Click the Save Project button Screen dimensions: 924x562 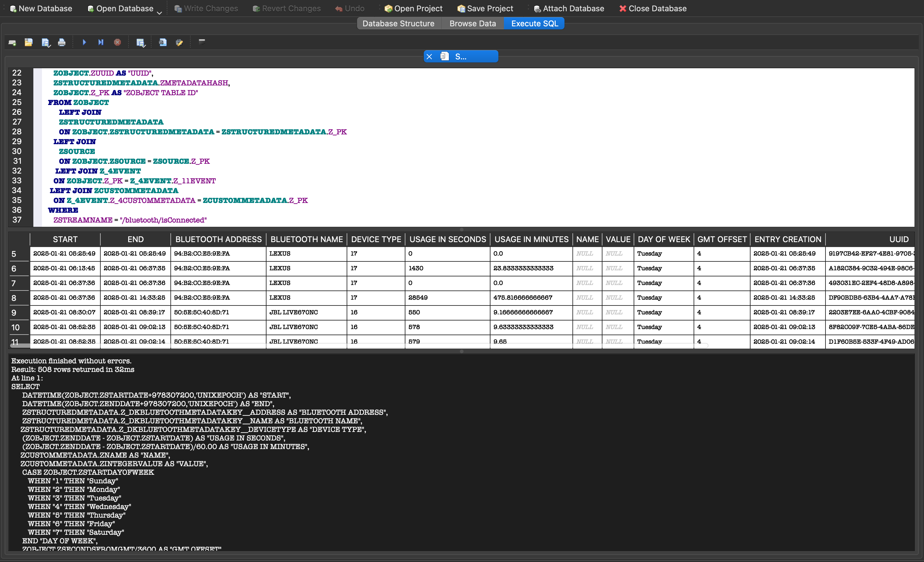tap(485, 8)
